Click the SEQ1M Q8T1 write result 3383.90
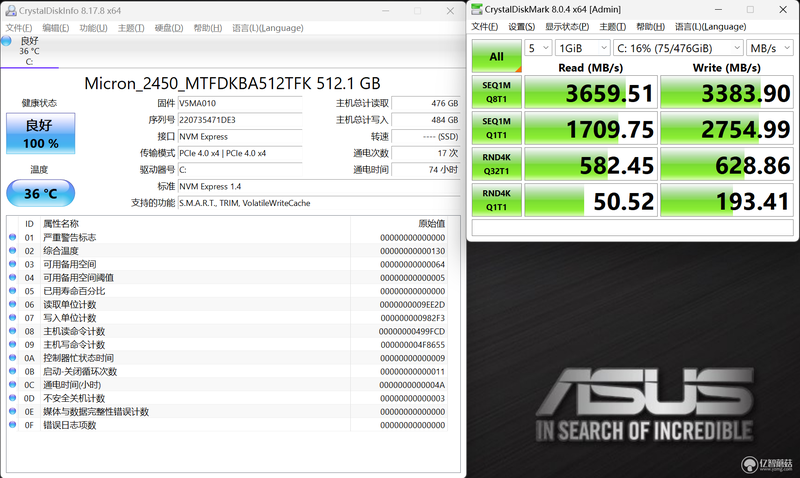800x478 pixels. [x=727, y=92]
